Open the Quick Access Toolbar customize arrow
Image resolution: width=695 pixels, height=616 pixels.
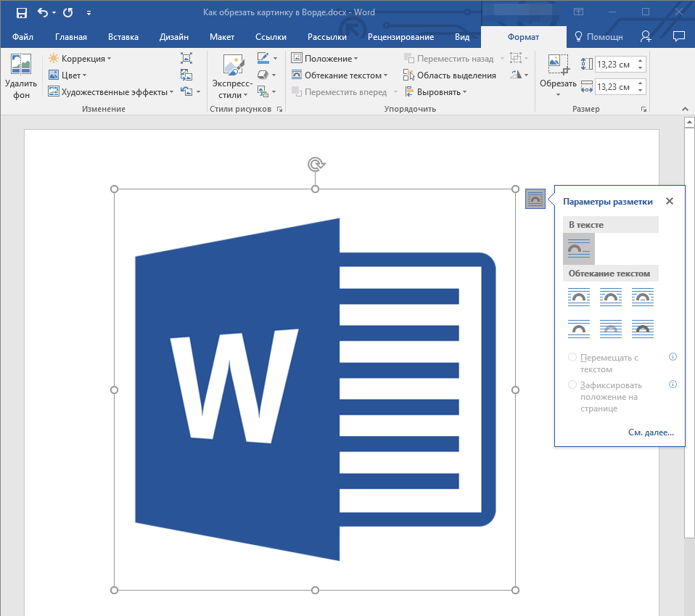[89, 13]
